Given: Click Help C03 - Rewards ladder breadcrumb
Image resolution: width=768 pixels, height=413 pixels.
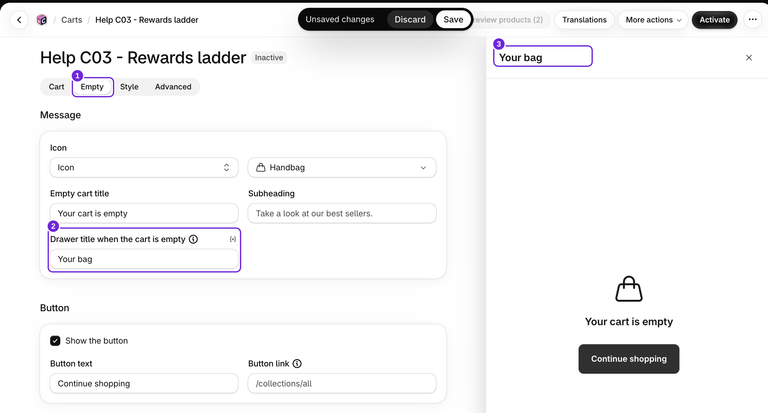Looking at the screenshot, I should (146, 20).
